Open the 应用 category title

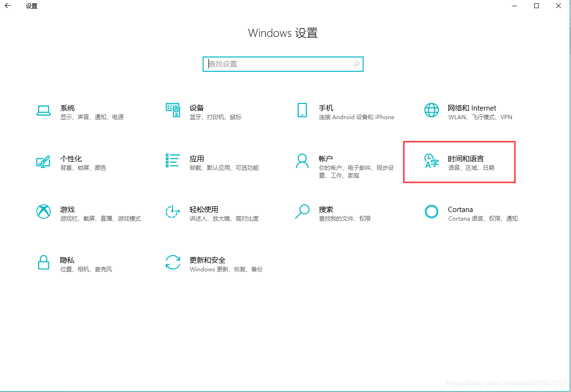[197, 159]
